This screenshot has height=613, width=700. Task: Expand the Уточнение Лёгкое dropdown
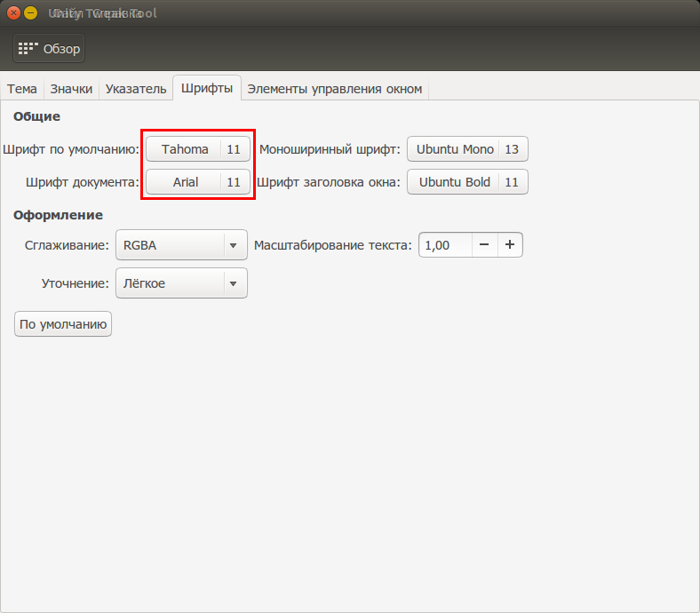pos(181,283)
